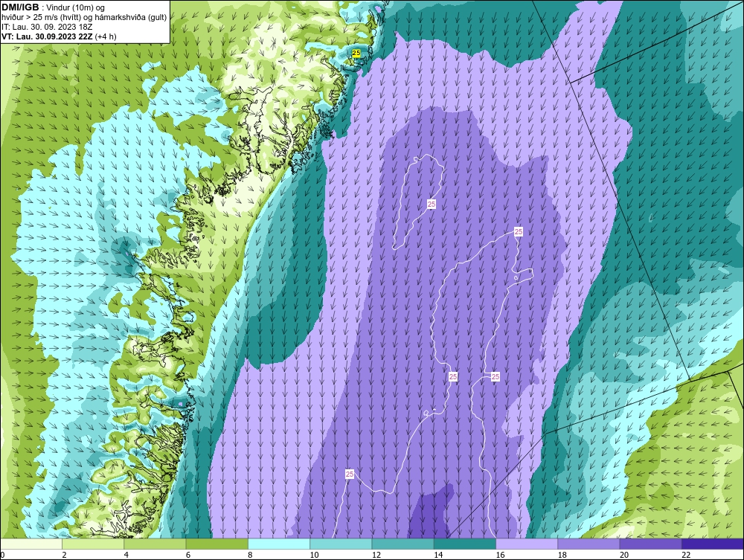Click the 25 label on the small northern closed contour
The image size is (744, 560).
tap(432, 204)
